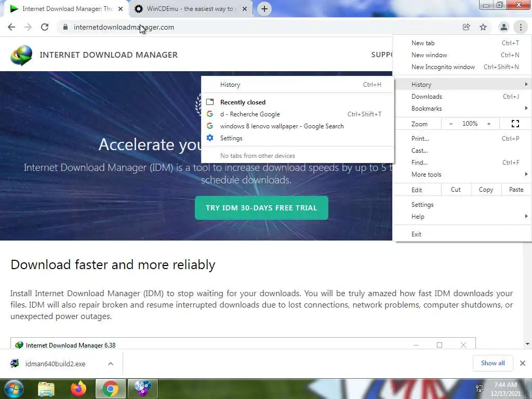This screenshot has height=399, width=532.
Task: Choose Exit from Chrome menu
Action: (x=462, y=234)
